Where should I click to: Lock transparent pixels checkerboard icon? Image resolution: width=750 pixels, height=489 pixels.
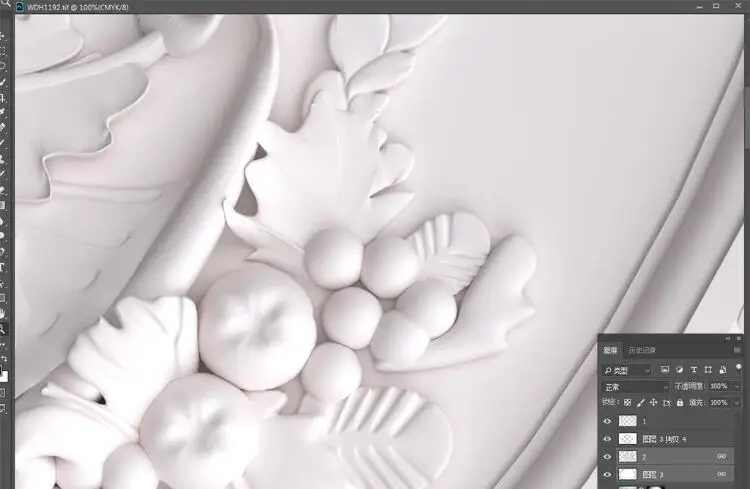point(628,402)
